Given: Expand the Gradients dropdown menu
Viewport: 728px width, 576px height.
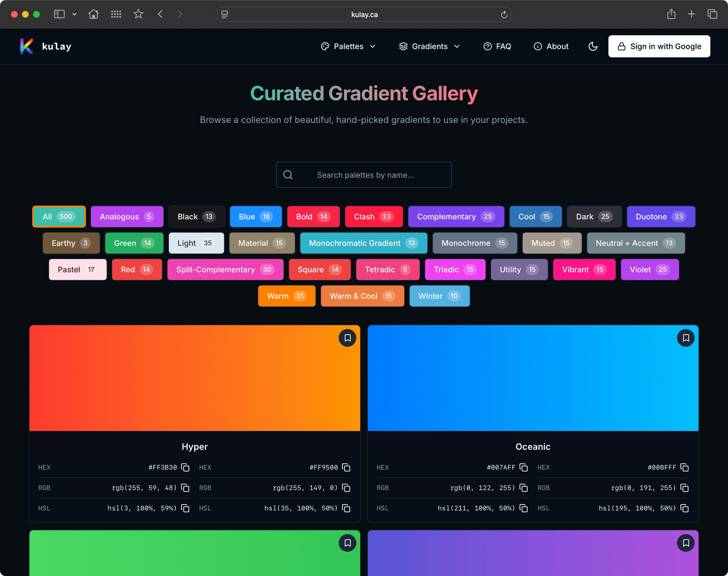Looking at the screenshot, I should (x=429, y=46).
